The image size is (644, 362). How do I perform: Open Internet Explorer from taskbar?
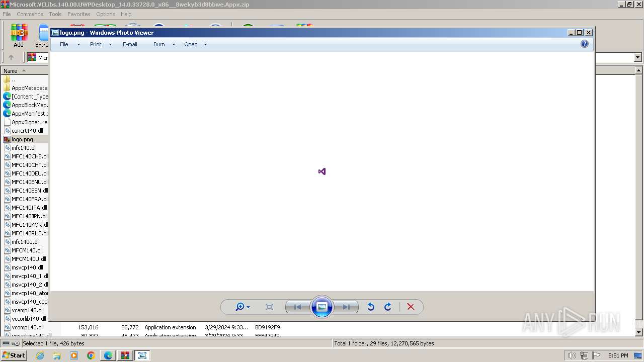tap(40, 355)
